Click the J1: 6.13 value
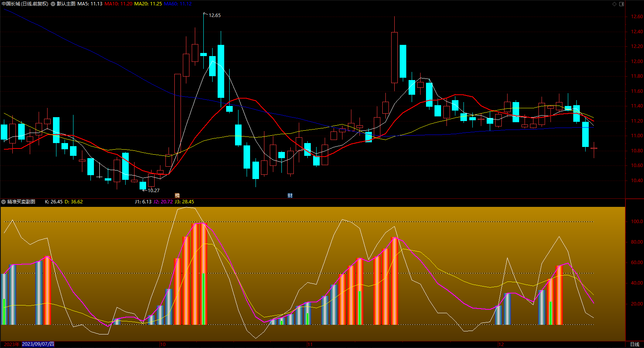644x348 pixels. pos(143,202)
